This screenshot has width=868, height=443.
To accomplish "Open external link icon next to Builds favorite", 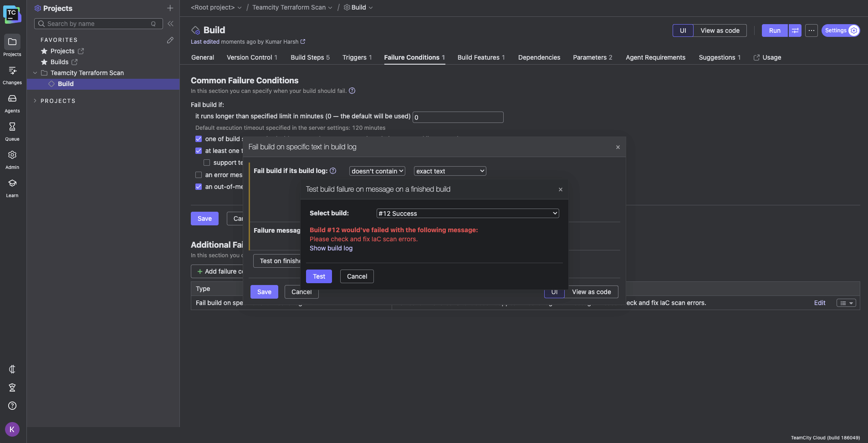I will (75, 62).
